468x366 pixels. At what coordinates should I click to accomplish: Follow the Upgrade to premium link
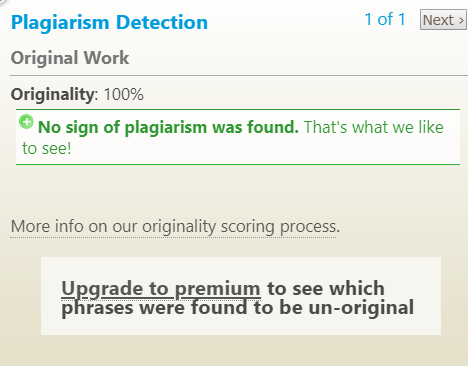161,288
